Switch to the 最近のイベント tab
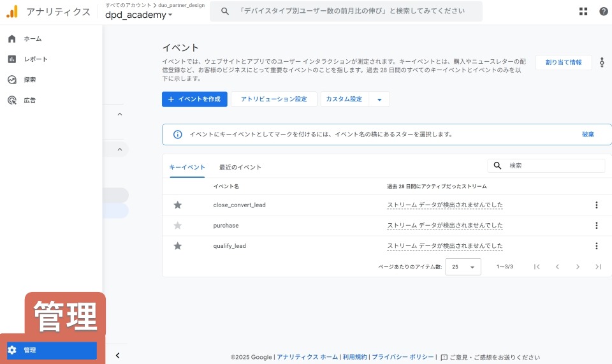The image size is (612, 364). pyautogui.click(x=240, y=167)
